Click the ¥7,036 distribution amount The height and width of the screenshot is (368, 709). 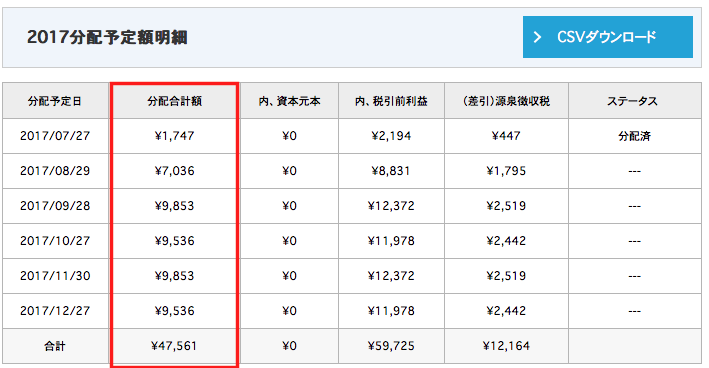coord(175,171)
